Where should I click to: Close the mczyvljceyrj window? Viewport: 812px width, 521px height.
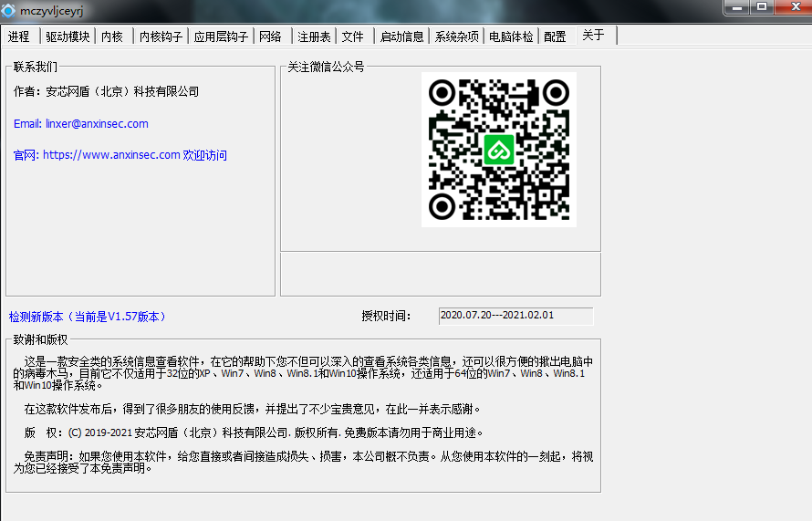796,7
